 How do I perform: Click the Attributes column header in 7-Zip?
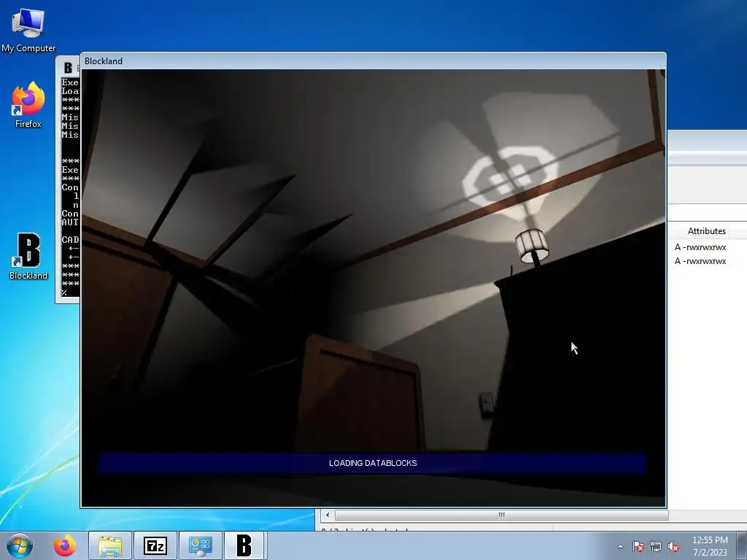coord(706,231)
